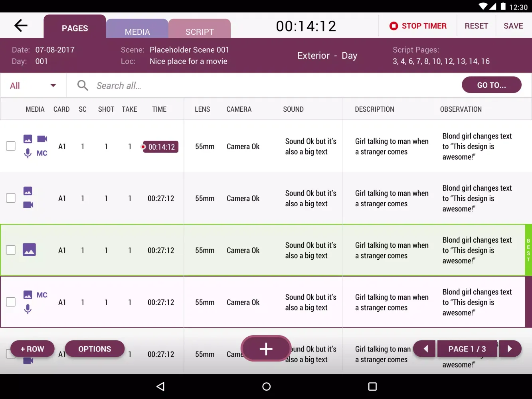Select checkbox of the 00:14:12 row
Viewport: 532px width, 399px height.
(x=11, y=146)
